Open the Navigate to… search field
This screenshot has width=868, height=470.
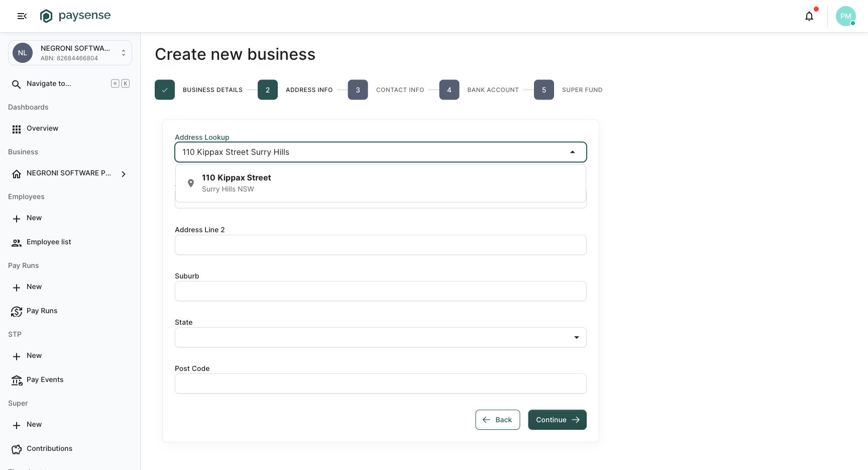(x=70, y=84)
